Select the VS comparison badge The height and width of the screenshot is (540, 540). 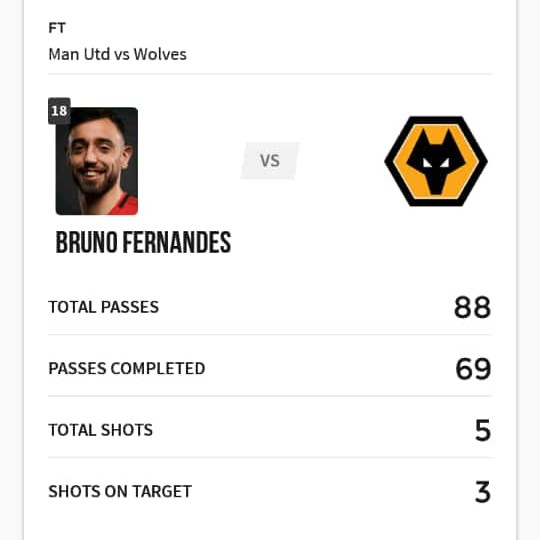tap(270, 160)
